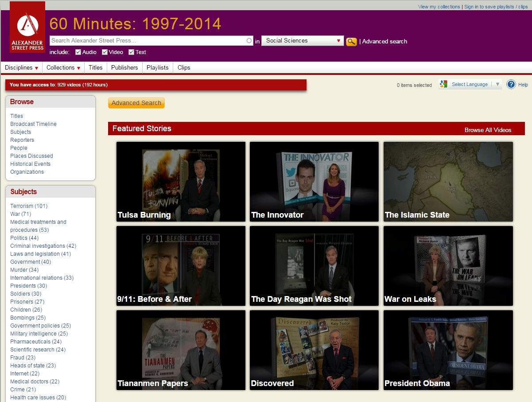The height and width of the screenshot is (402, 532).
Task: Select Prisoners (27) subject
Action: 27,302
